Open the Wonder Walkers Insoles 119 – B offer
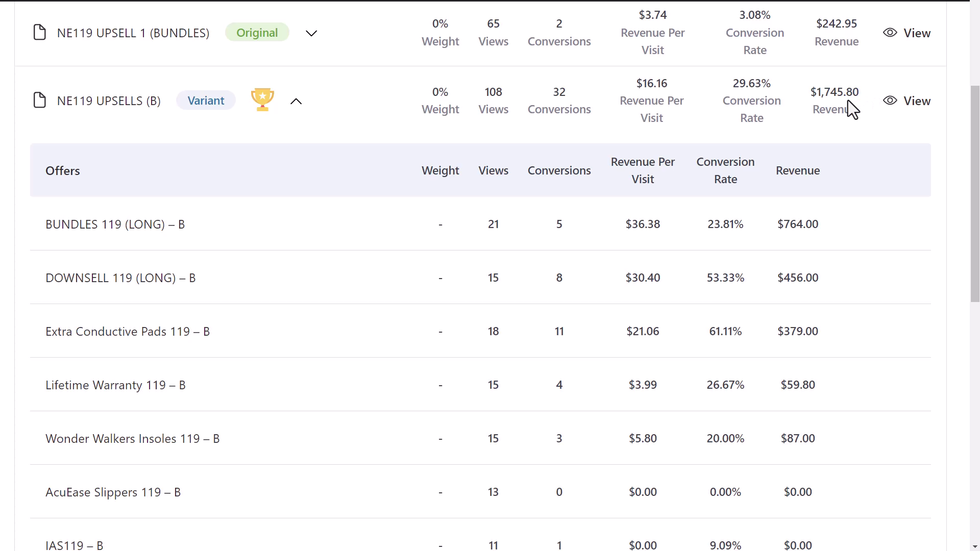This screenshot has height=551, width=980. tap(133, 438)
